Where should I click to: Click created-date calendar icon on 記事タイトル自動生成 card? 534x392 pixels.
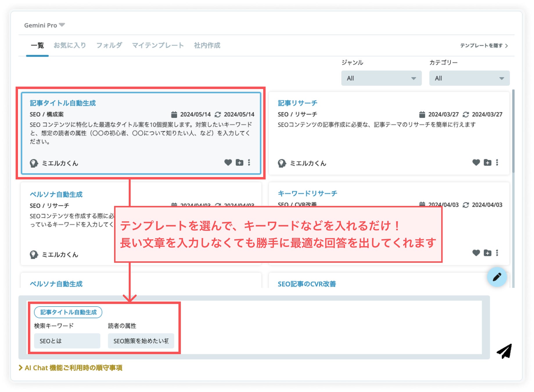point(174,114)
